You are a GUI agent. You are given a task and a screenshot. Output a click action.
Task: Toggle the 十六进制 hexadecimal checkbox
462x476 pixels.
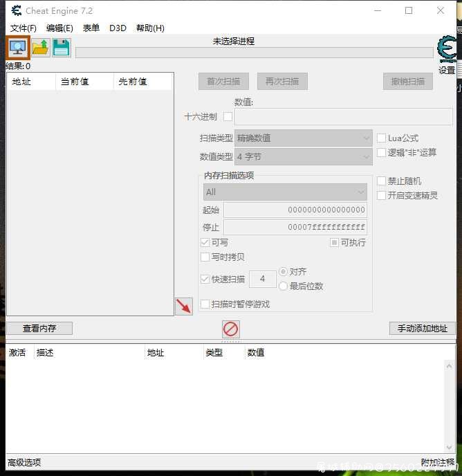[228, 116]
